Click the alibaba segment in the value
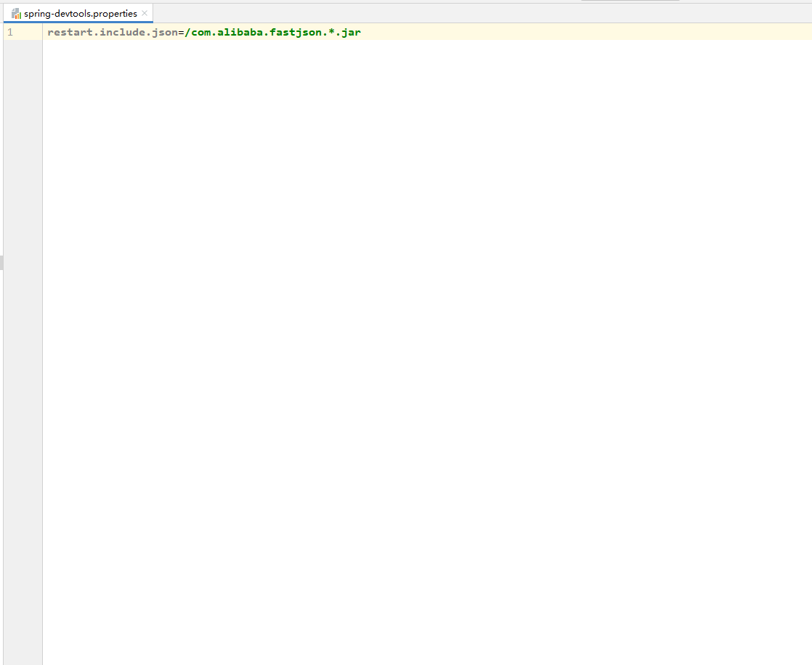 pos(240,32)
